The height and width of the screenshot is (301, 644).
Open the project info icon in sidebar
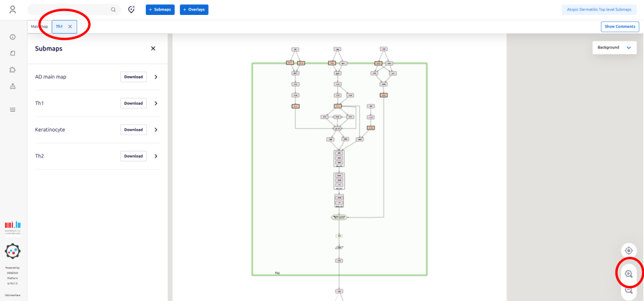tap(13, 37)
